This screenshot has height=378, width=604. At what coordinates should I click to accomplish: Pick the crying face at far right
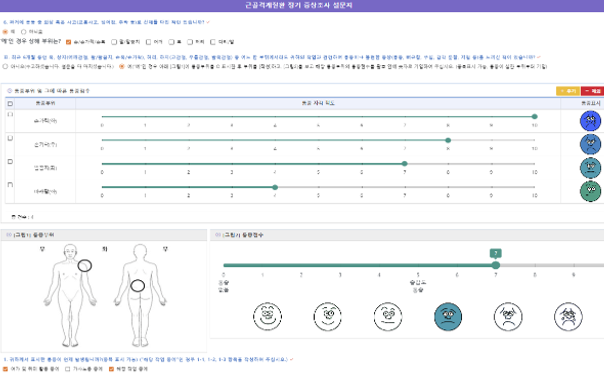[x=568, y=316]
